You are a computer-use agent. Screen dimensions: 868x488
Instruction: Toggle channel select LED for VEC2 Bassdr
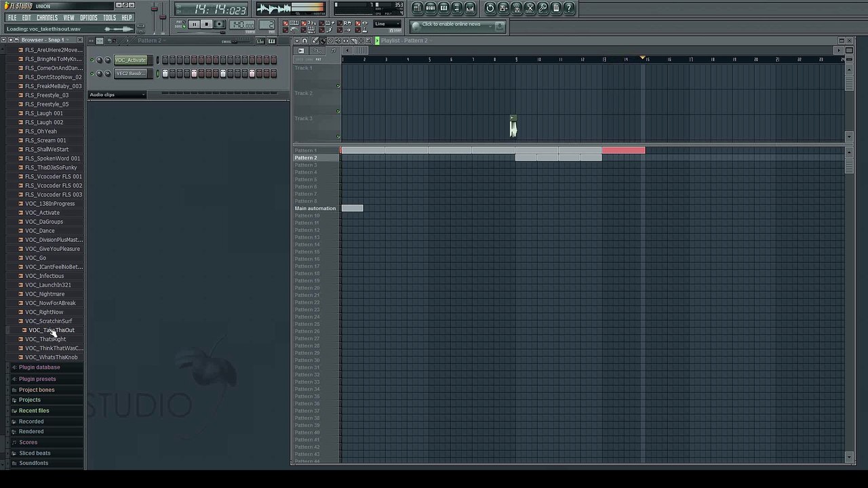158,73
